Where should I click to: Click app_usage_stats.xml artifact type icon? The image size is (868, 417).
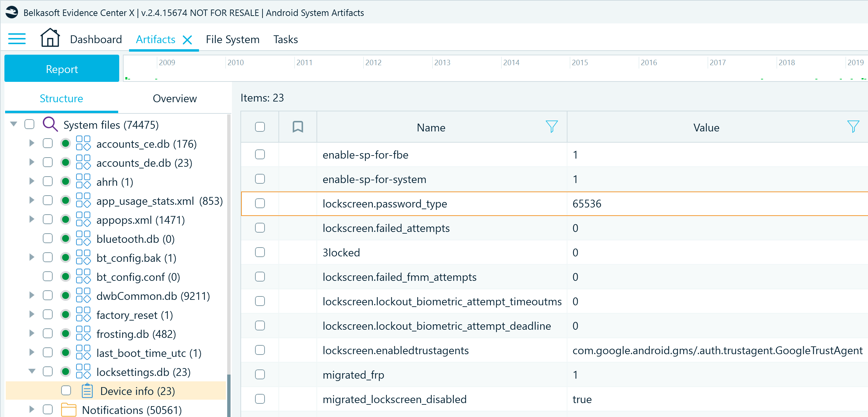click(83, 200)
